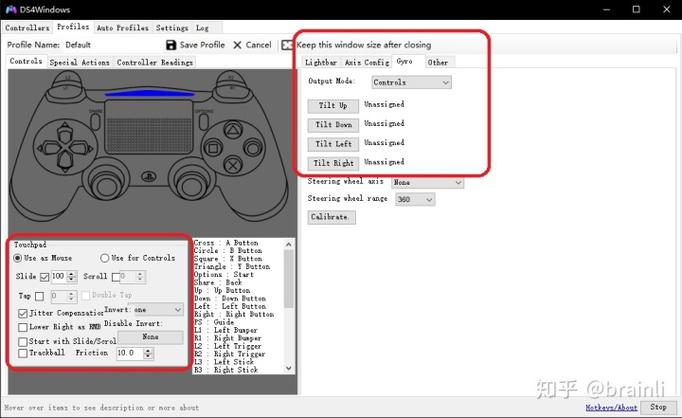Click the Profile Name field showing Default
The height and width of the screenshot is (418, 682).
click(x=113, y=45)
